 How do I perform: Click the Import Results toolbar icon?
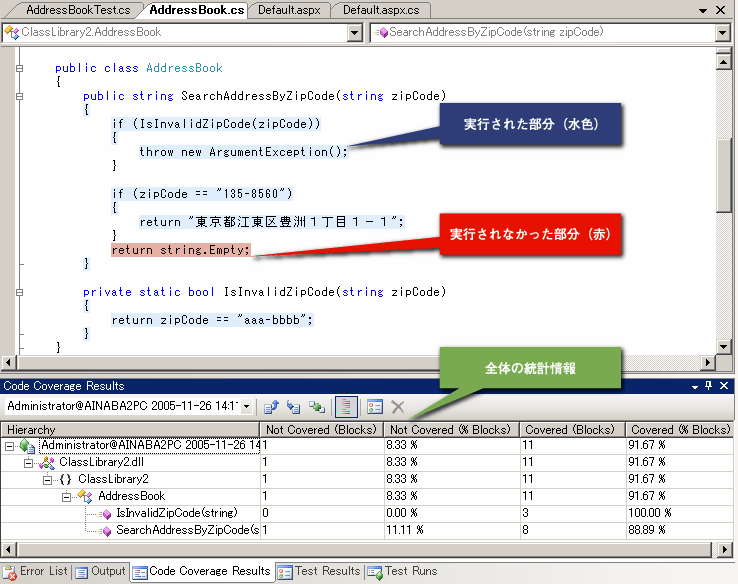[x=294, y=407]
